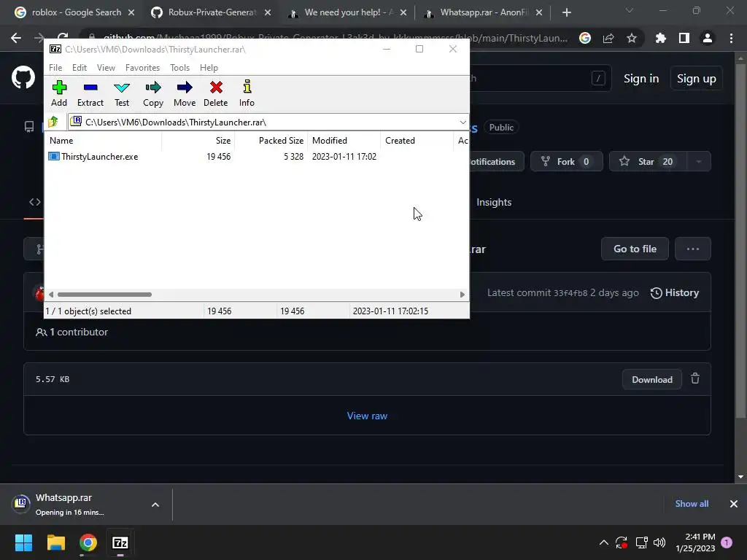Viewport: 747px width, 560px height.
Task: Click the 7-Zip address path field
Action: [x=268, y=122]
